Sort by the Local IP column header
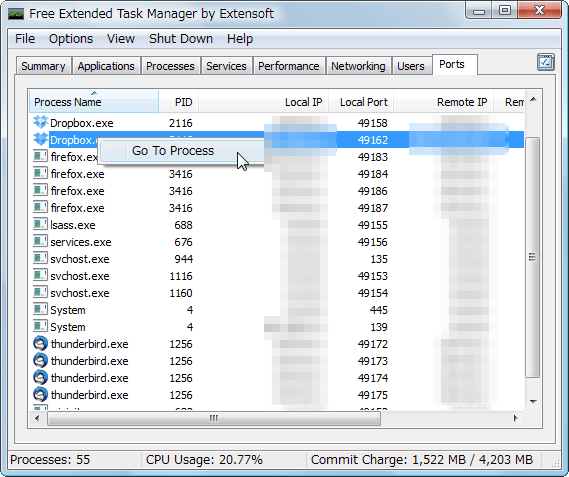This screenshot has height=477, width=569. click(263, 102)
